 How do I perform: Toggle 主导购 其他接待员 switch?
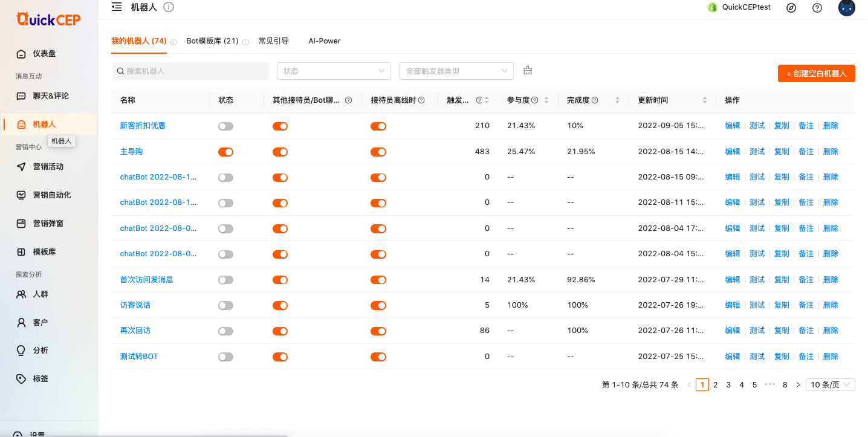pyautogui.click(x=280, y=152)
